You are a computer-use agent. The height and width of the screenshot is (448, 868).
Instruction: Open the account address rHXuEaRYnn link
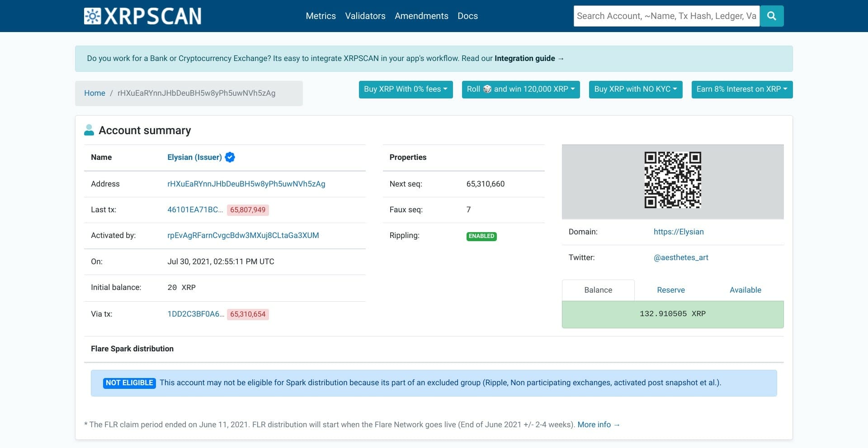[246, 184]
